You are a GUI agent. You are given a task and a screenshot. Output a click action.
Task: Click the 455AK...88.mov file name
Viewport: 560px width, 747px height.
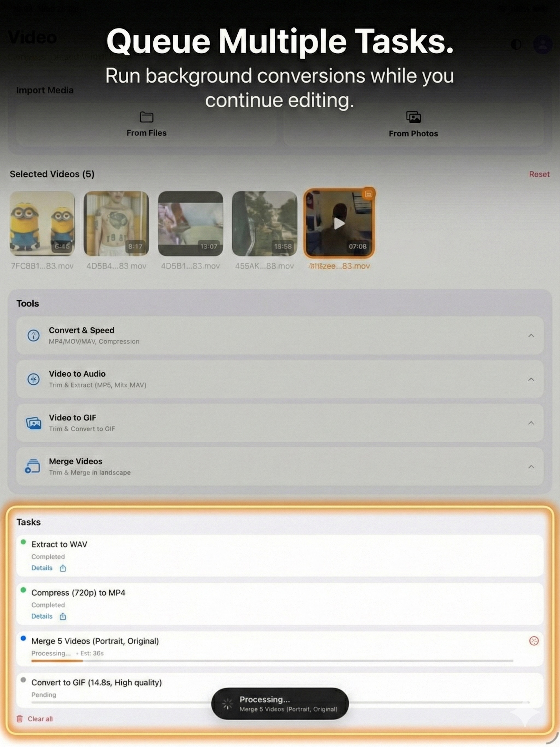point(264,266)
